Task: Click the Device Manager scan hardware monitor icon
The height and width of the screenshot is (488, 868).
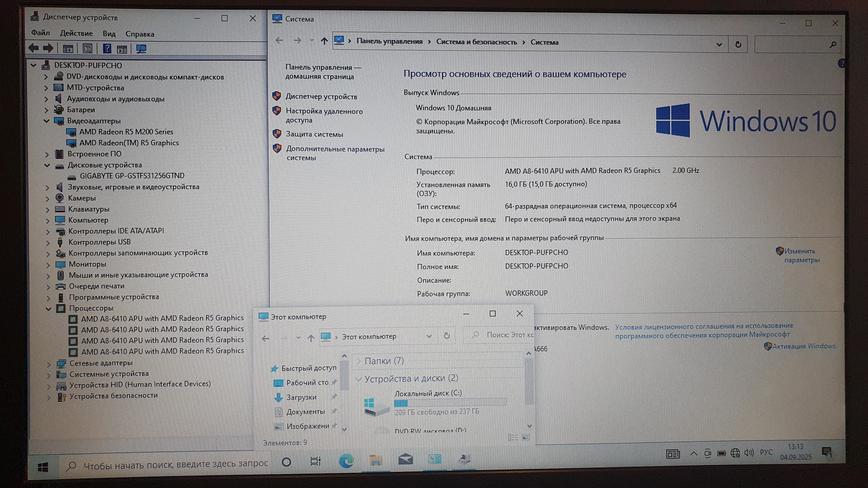Action: (x=141, y=49)
